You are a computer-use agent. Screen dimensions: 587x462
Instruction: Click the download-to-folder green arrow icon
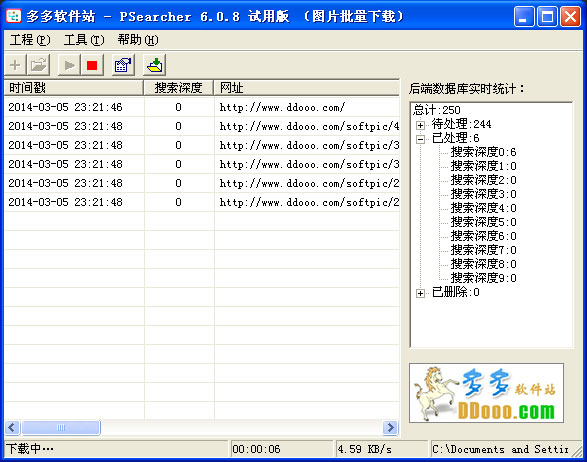coord(155,65)
